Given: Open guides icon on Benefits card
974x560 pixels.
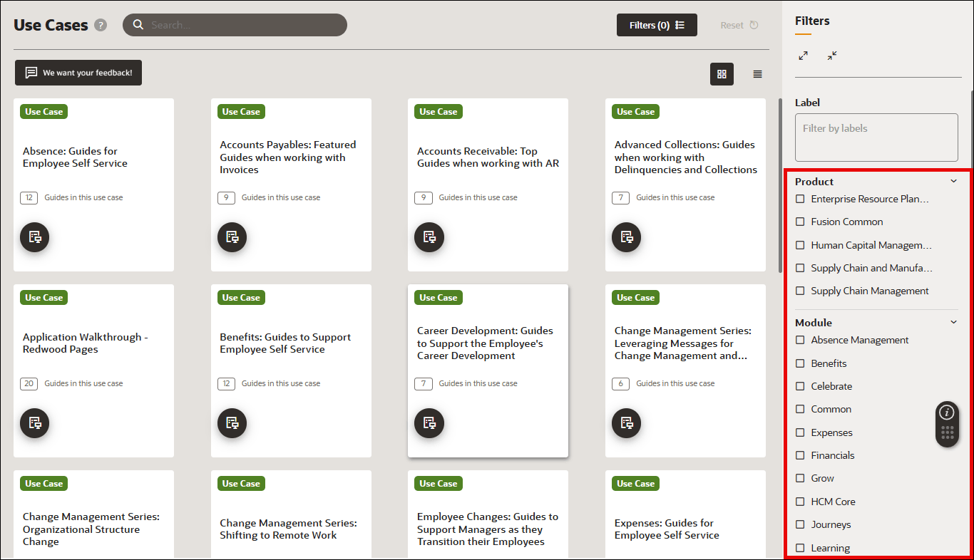Looking at the screenshot, I should click(x=232, y=423).
